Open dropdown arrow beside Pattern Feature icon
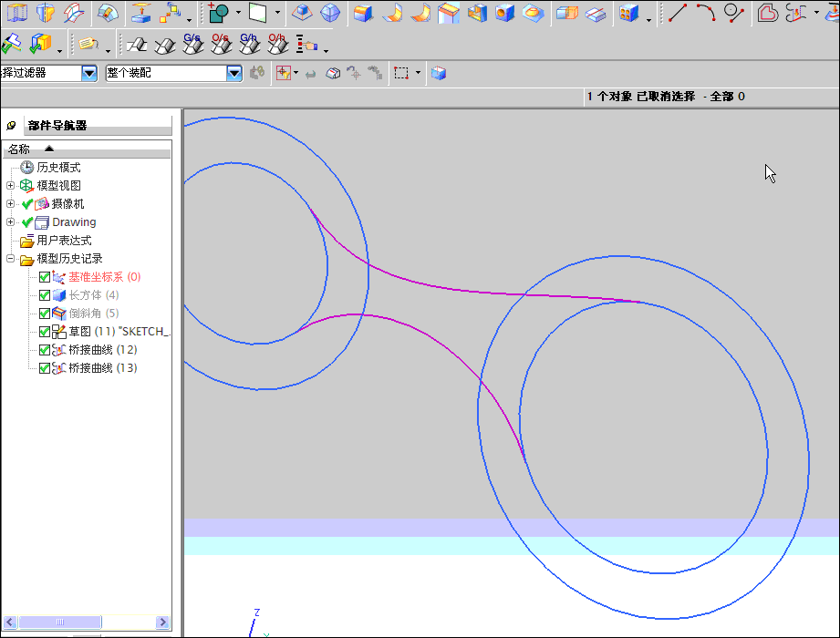840x638 pixels. tap(648, 20)
